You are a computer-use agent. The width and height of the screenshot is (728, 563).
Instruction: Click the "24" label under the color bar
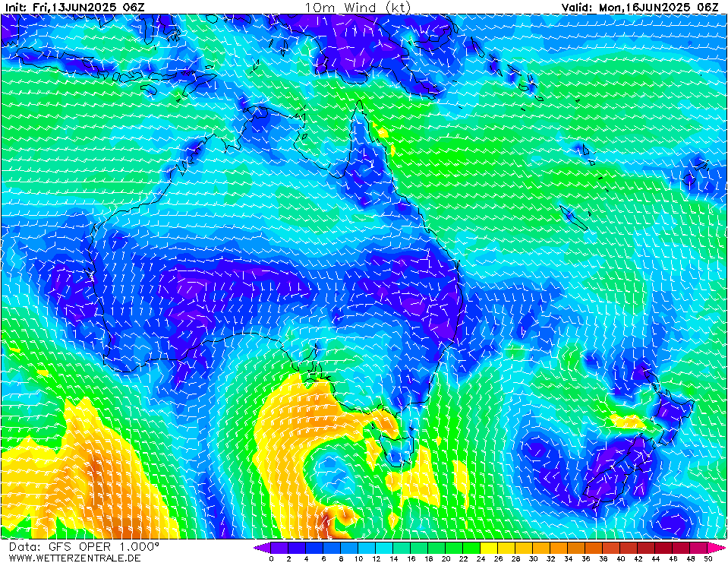pos(481,558)
